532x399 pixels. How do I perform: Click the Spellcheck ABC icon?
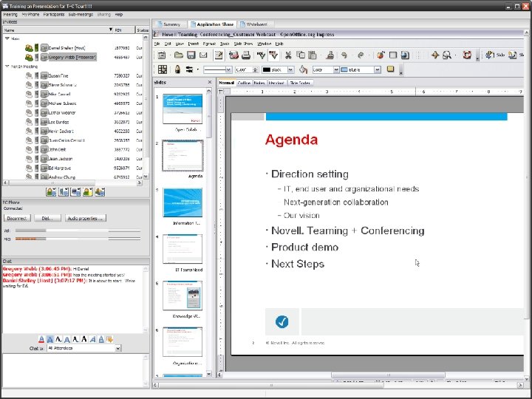point(261,55)
